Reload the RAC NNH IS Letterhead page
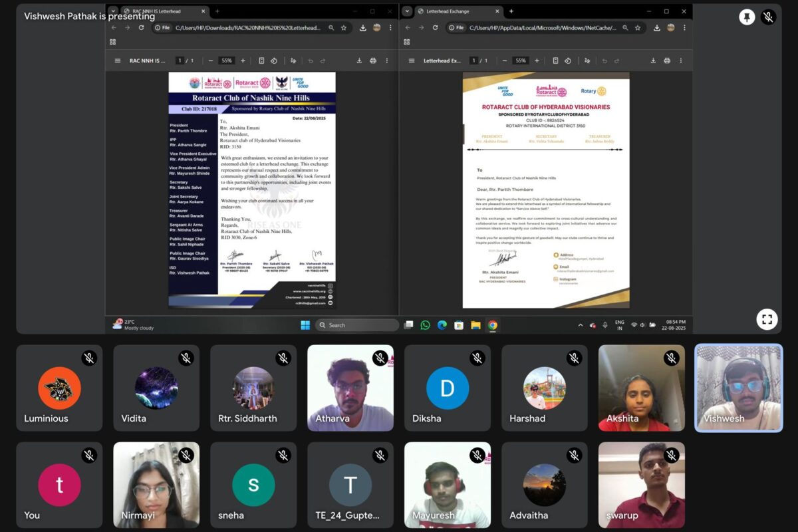Screen dimensions: 798x532 (141, 28)
